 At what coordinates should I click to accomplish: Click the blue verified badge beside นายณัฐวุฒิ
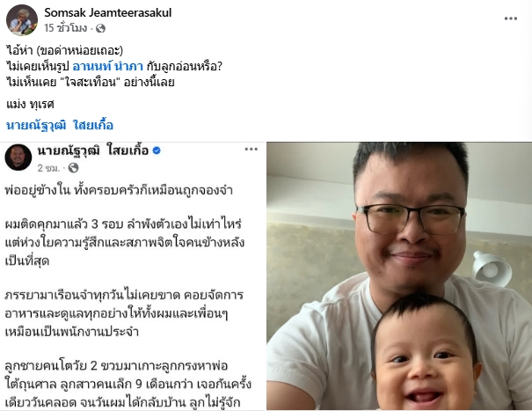coord(157,150)
